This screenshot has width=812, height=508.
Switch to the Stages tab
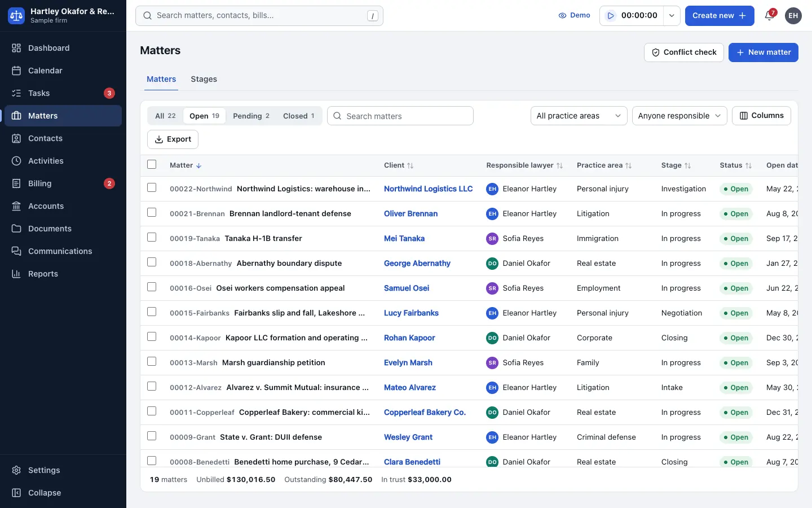[x=204, y=79]
